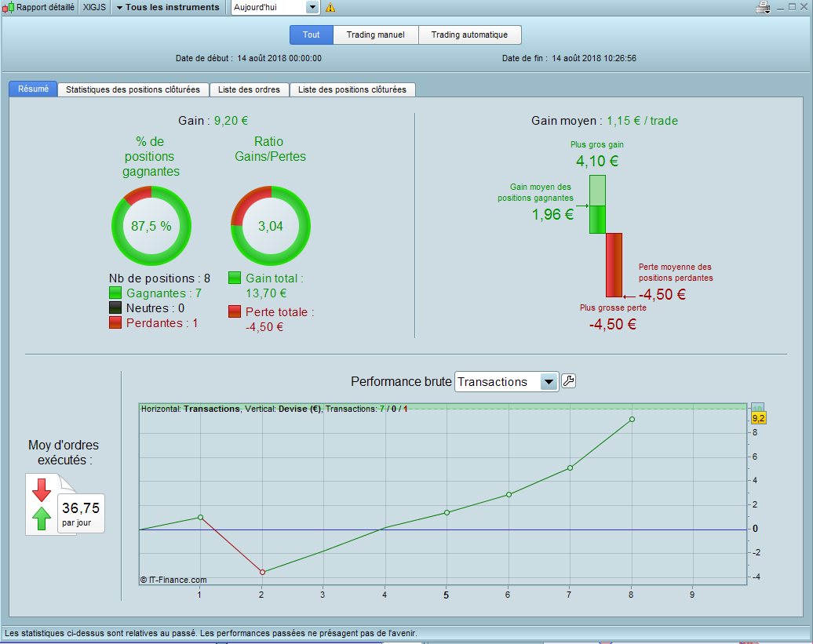
Task: Click the Gagnantes : 7 text
Action: pyautogui.click(x=164, y=293)
